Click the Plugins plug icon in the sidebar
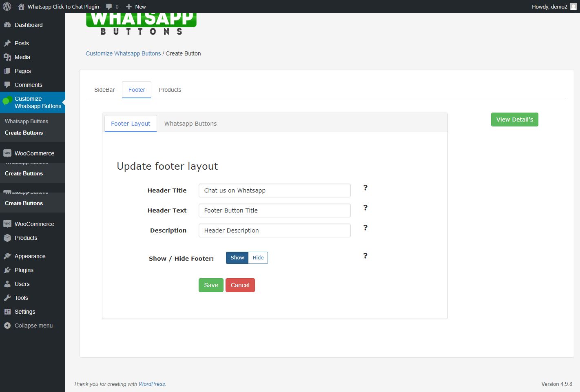 click(7, 270)
